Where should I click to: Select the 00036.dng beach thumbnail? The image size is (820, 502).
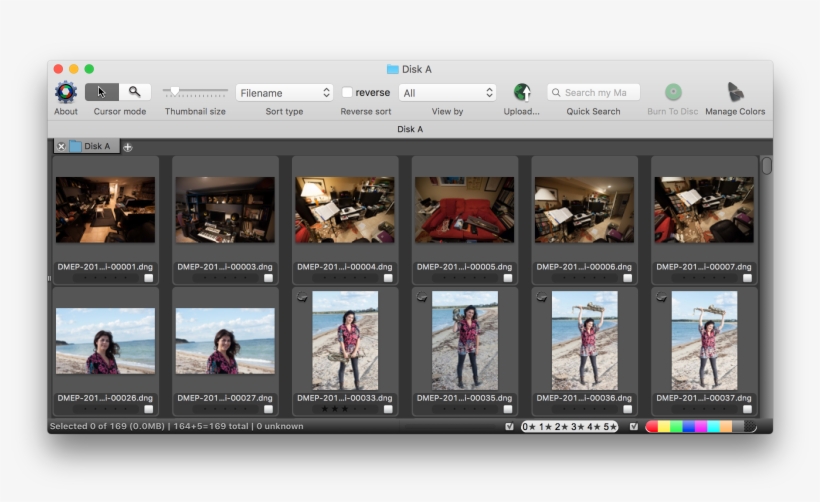(585, 340)
